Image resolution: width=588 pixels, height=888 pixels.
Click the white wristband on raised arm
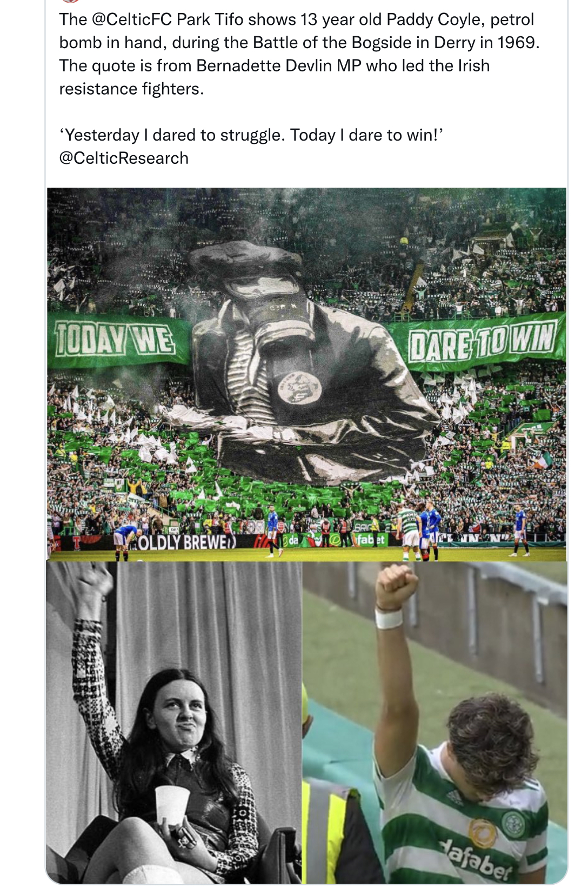click(x=389, y=619)
